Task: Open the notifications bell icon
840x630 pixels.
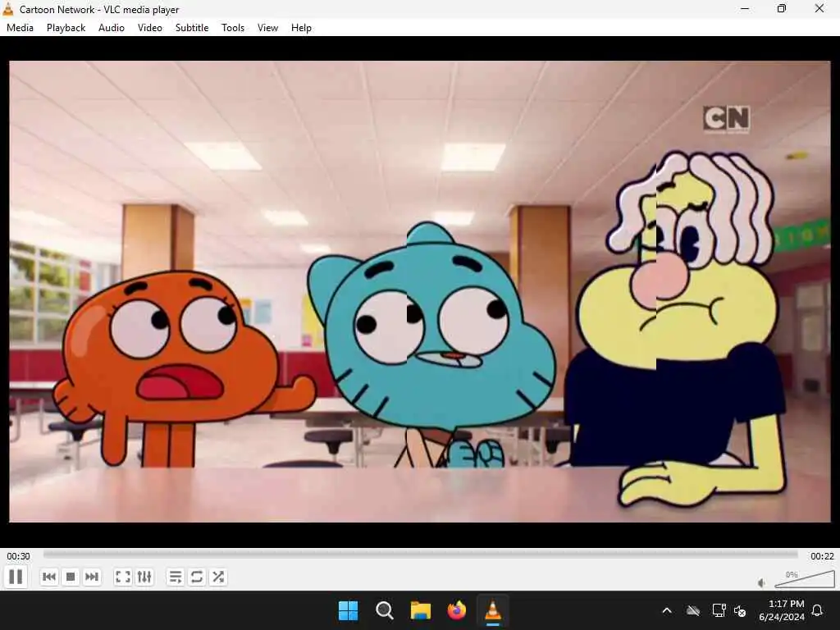Action: (818, 610)
